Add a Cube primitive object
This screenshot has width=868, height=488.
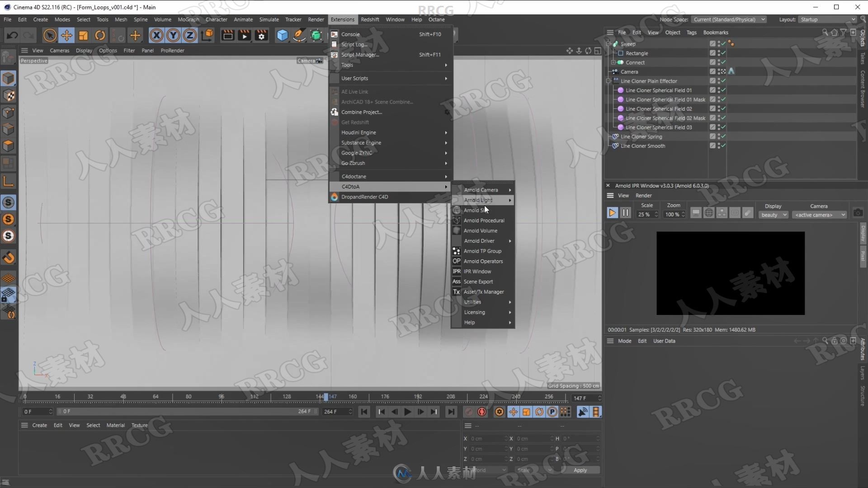tap(282, 35)
